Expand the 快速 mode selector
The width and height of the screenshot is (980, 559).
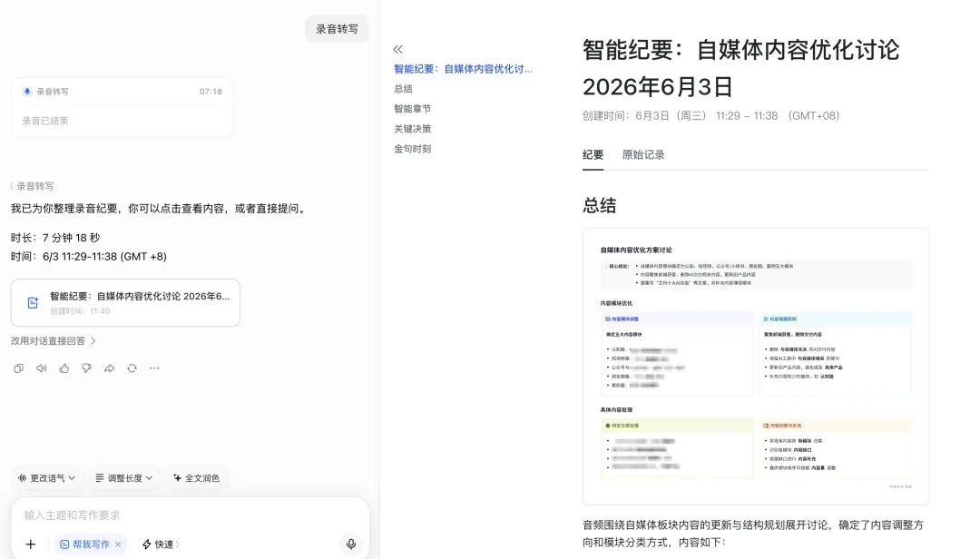coord(161,544)
